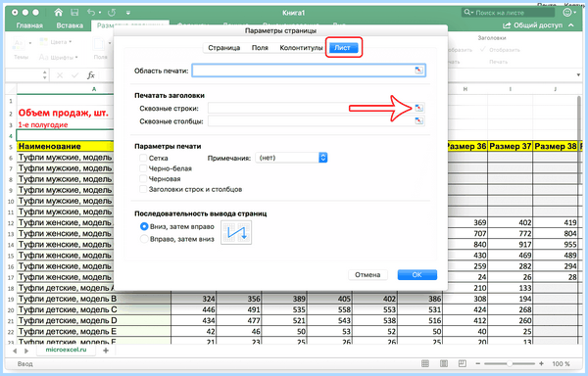Open the Колонтитулы tab in dialog
This screenshot has width=588, height=376.
tap(301, 48)
